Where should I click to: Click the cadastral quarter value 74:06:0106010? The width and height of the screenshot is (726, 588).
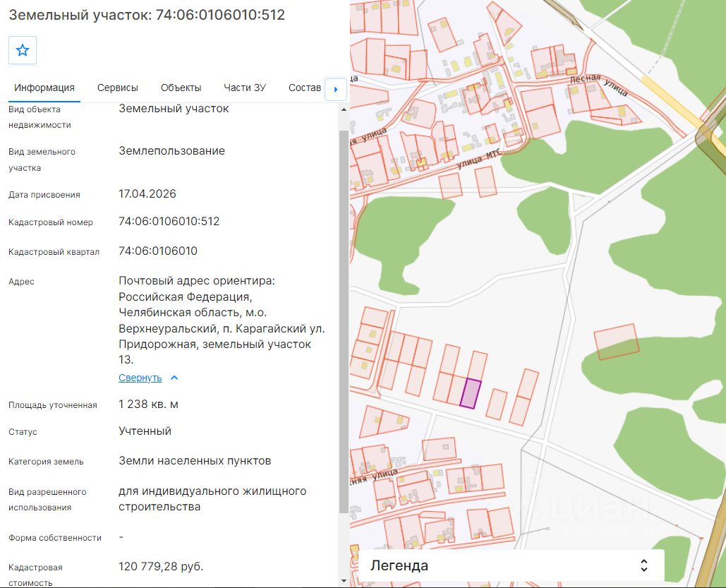click(x=158, y=251)
